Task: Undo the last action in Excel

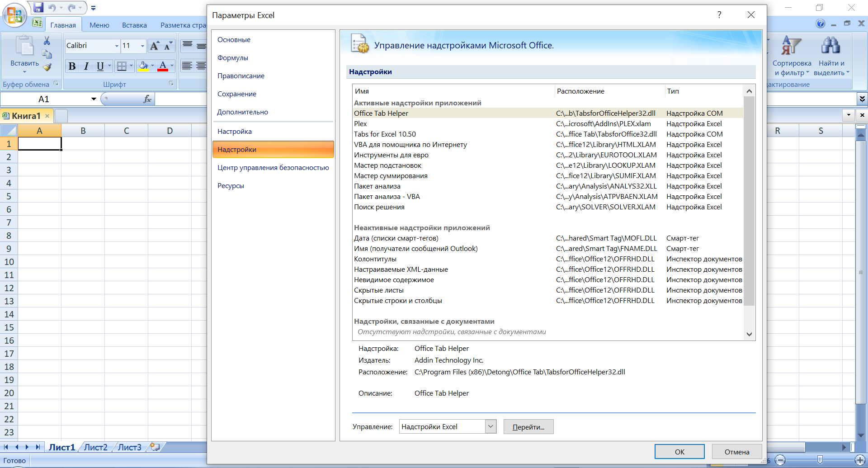Action: (52, 8)
